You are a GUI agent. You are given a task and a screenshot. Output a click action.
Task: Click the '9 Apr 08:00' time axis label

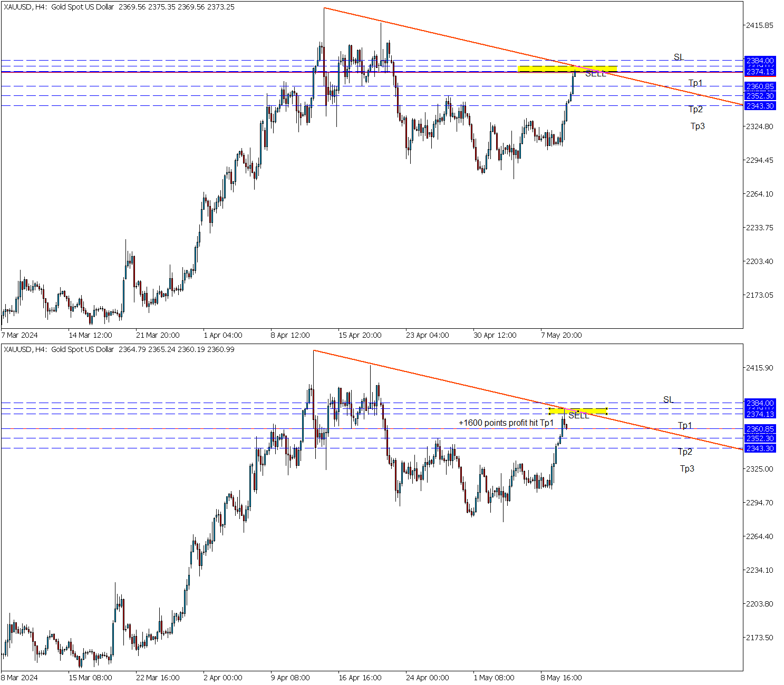pyautogui.click(x=291, y=678)
